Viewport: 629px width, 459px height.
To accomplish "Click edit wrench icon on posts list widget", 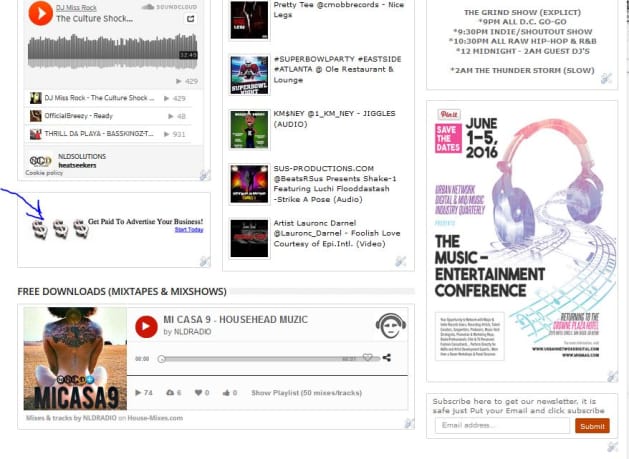I will (x=400, y=261).
